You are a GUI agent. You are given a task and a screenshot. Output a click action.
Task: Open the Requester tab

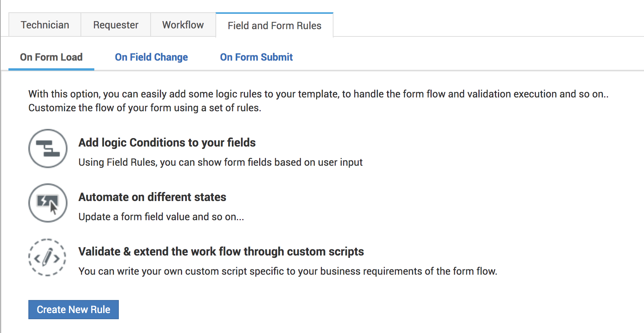[x=116, y=25]
